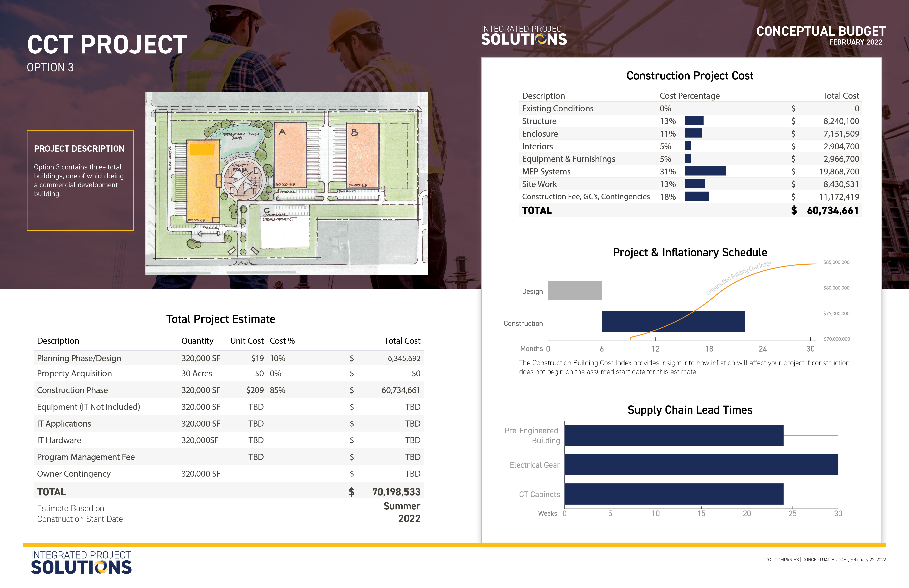This screenshot has height=588, width=909.
Task: Click the Interiors row label
Action: click(537, 146)
